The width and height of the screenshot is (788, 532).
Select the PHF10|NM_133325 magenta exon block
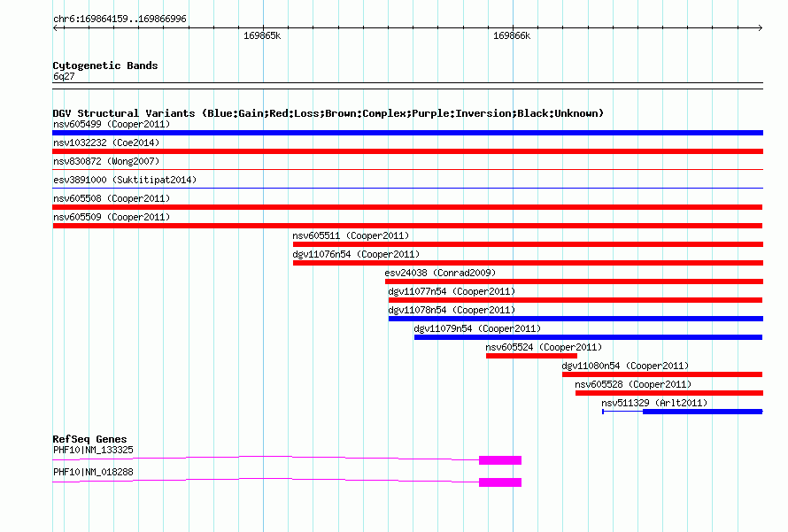tap(500, 460)
